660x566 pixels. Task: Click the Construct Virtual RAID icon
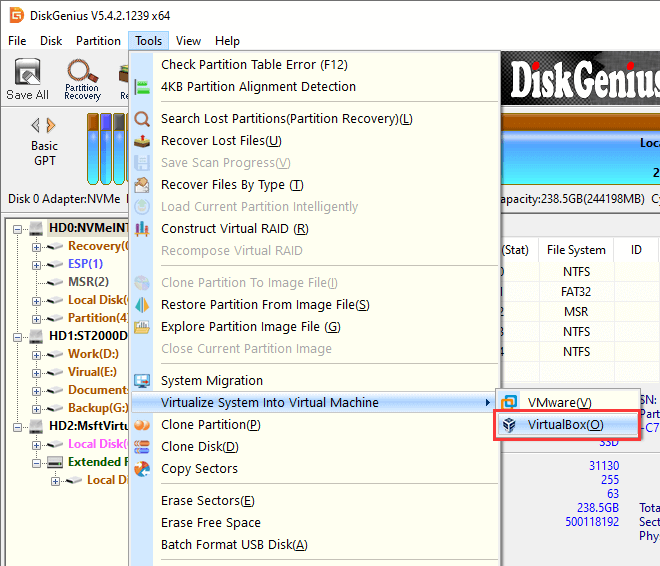(142, 229)
